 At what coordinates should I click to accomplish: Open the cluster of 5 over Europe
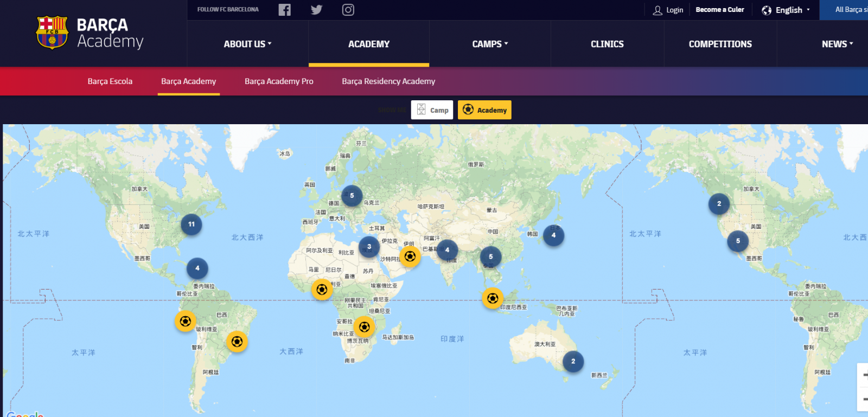[x=352, y=196]
